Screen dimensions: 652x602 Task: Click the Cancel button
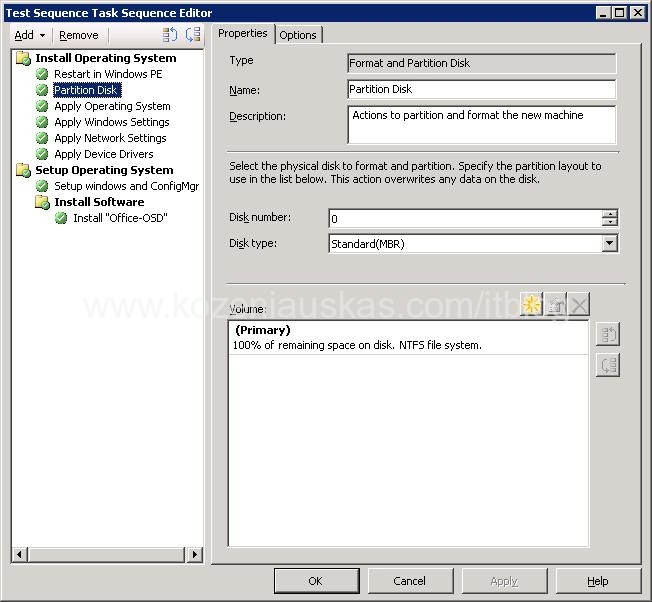click(x=410, y=581)
